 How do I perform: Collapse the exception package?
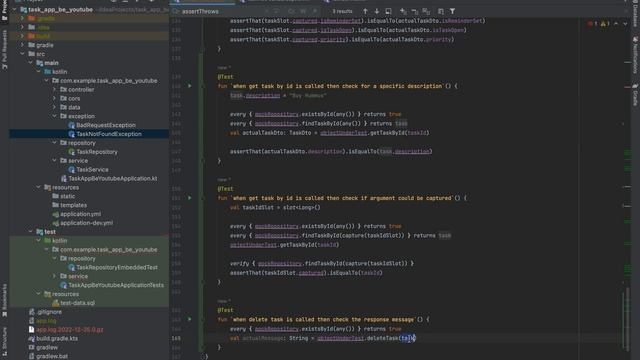[x=54, y=116]
